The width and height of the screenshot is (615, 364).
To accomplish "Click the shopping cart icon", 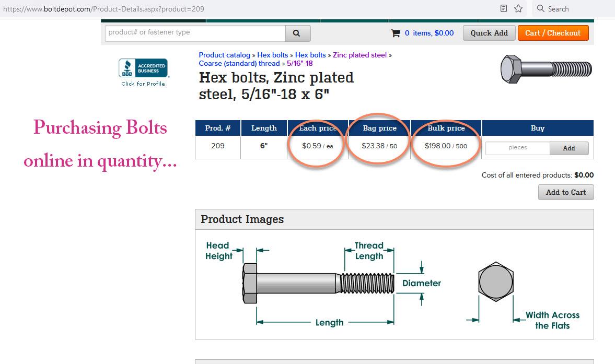I will coord(396,33).
